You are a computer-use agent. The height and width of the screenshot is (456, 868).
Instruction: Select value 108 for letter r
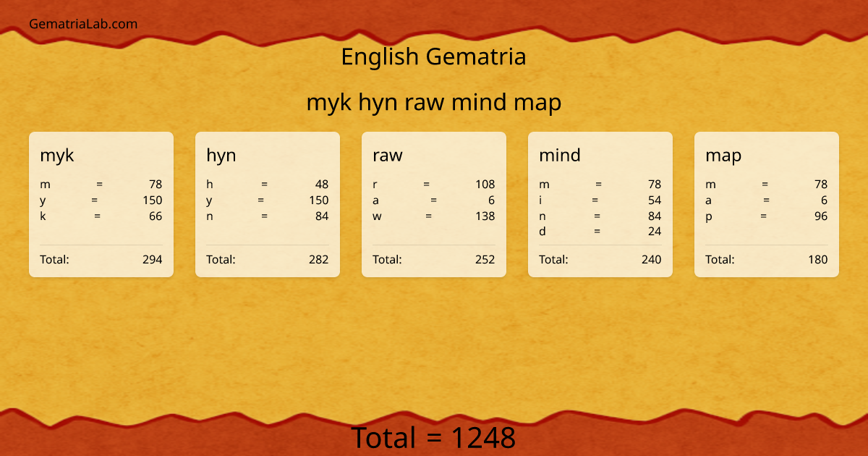pyautogui.click(x=485, y=185)
